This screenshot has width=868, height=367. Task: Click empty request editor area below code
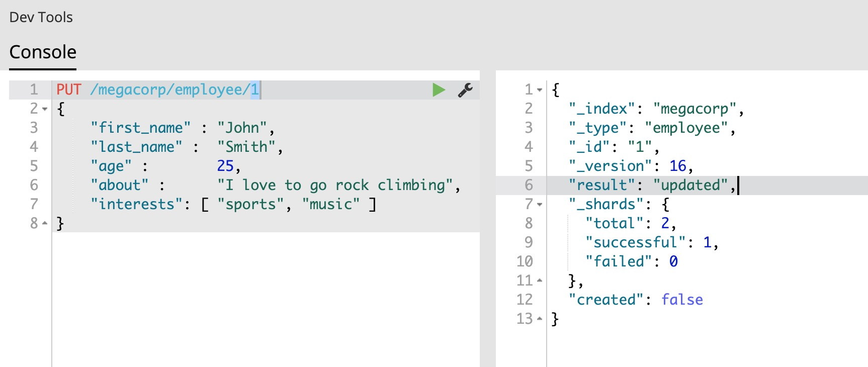pos(266,299)
